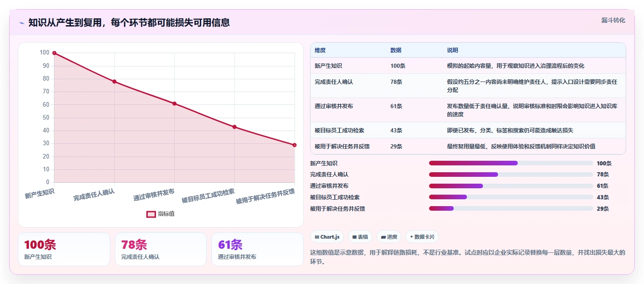Click the chart point for 完成责任人确认
This screenshot has width=644, height=284.
(114, 82)
